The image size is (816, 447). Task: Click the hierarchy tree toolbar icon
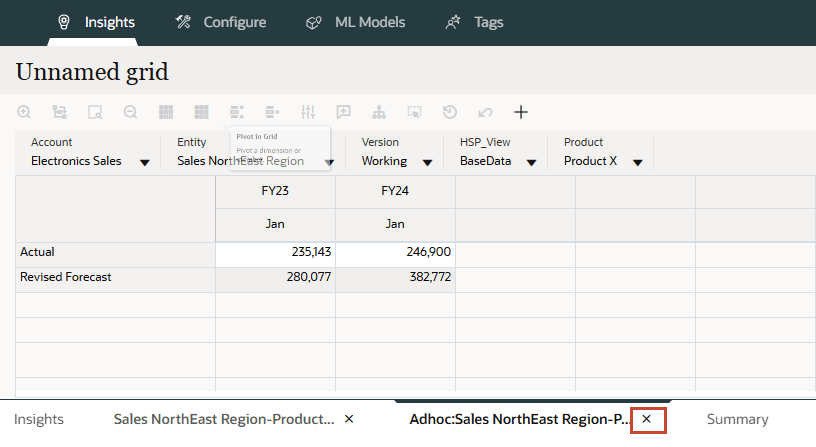click(x=379, y=112)
